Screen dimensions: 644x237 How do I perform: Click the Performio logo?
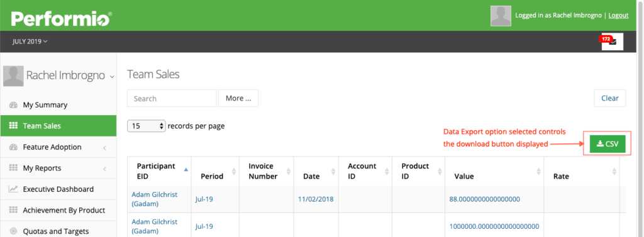pyautogui.click(x=62, y=18)
